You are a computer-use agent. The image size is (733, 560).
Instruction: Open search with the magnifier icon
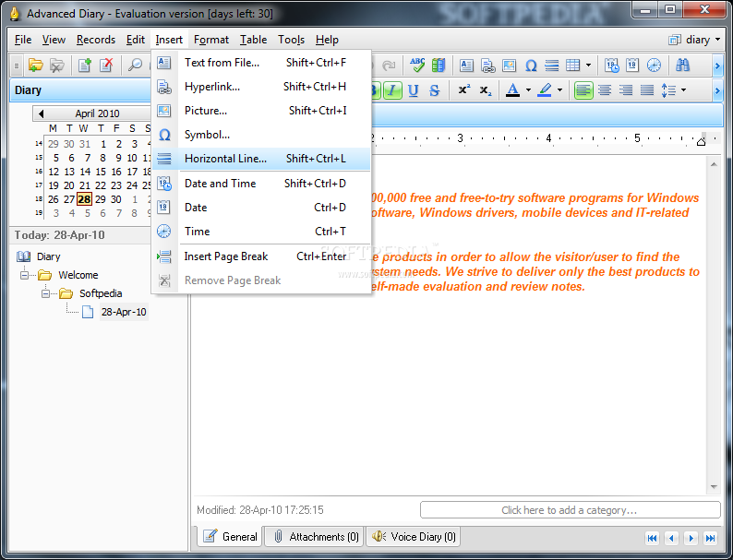pyautogui.click(x=135, y=66)
